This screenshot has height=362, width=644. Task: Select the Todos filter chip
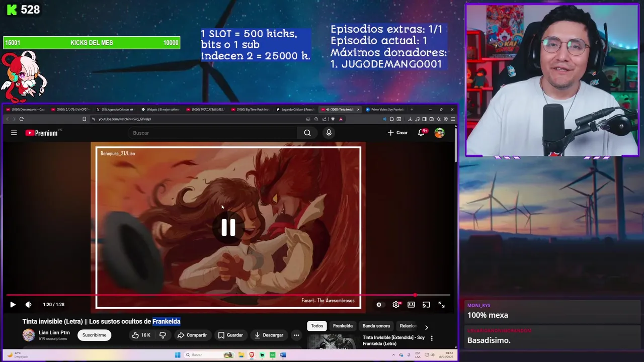(317, 326)
